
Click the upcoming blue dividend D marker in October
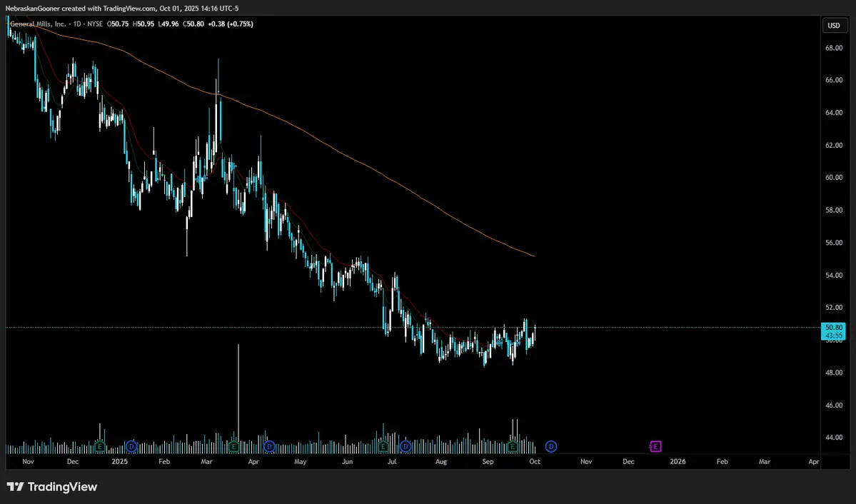[551, 447]
